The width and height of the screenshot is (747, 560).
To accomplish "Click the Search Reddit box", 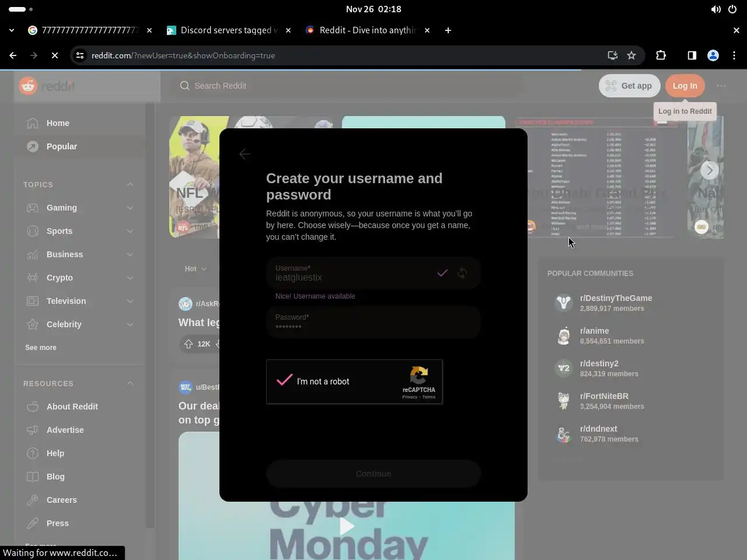I will [347, 86].
